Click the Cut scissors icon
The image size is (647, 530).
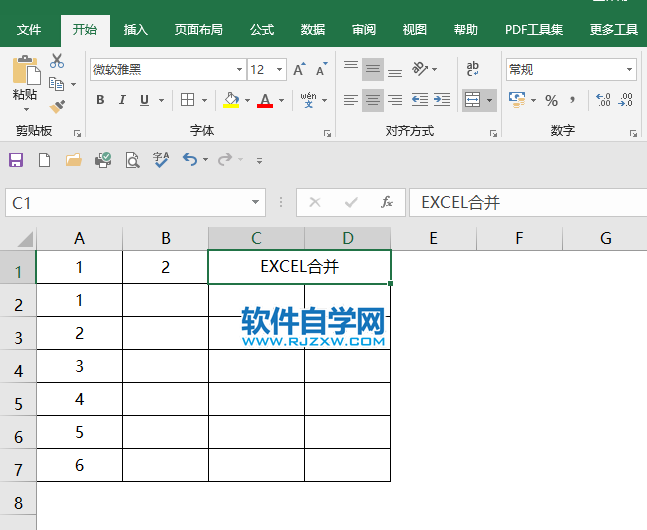(x=57, y=61)
